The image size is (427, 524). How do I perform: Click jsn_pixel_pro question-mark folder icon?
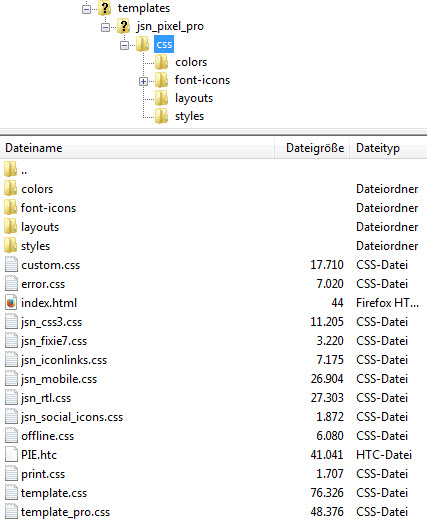click(x=123, y=26)
